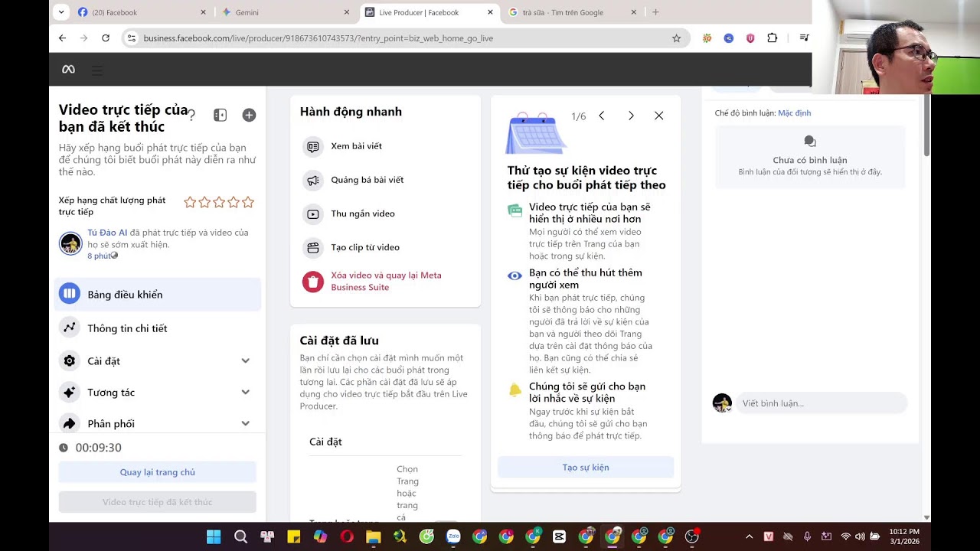The width and height of the screenshot is (980, 551).
Task: Reload the page
Action: pyautogui.click(x=106, y=38)
